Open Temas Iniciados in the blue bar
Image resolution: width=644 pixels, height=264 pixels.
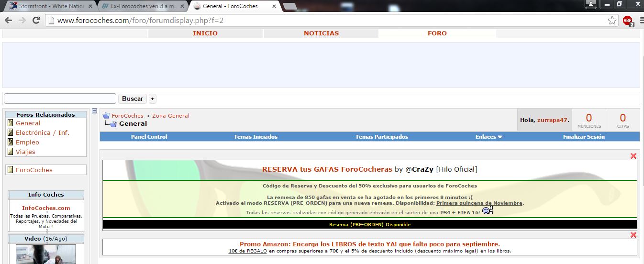point(255,137)
